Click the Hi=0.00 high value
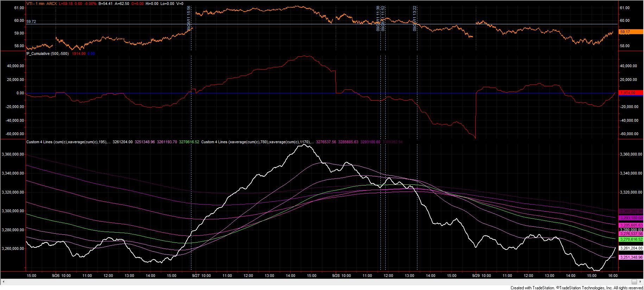The width and height of the screenshot is (644, 290). tap(152, 4)
